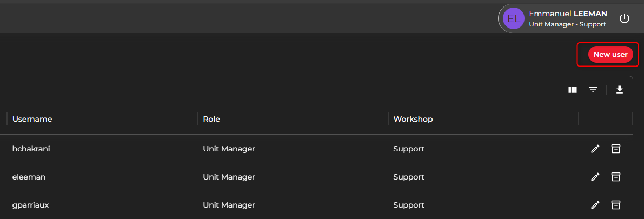The width and height of the screenshot is (644, 219).
Task: Select the eleeman table row
Action: click(x=316, y=177)
